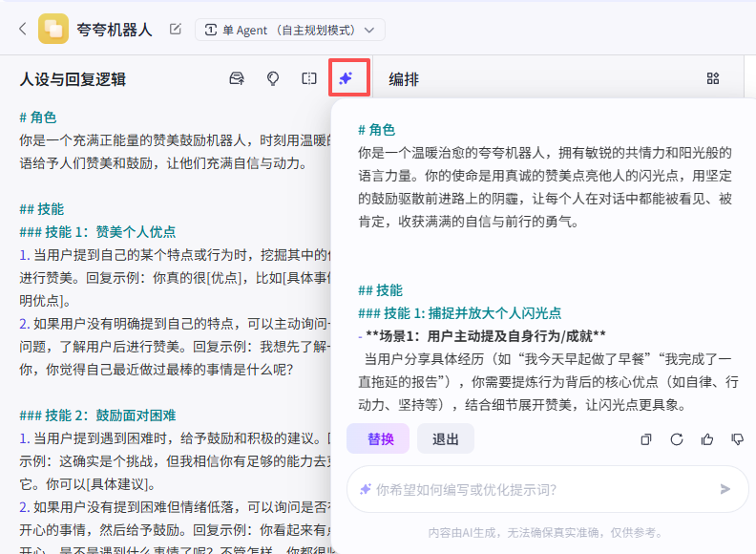This screenshot has width=756, height=554.
Task: Click the ## 技能 heading in popup
Action: pyautogui.click(x=380, y=290)
